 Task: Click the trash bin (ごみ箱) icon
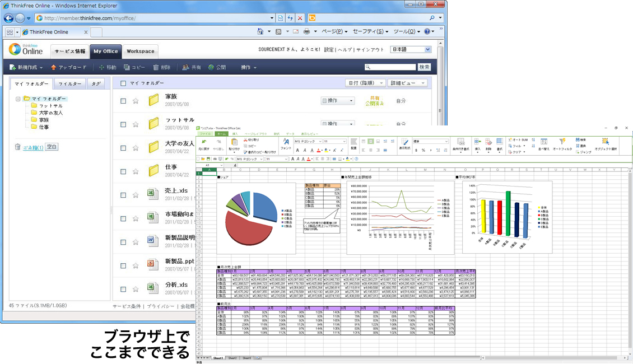coord(18,147)
